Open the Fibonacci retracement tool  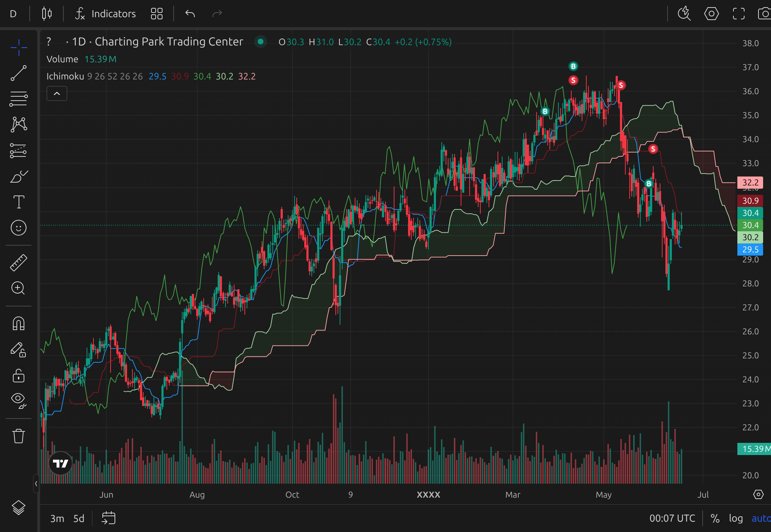18,99
